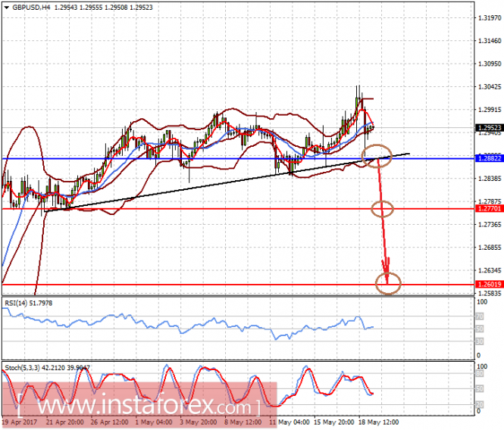Select the current price tag 1.29523
Image resolution: width=504 pixels, height=430 pixels.
(489, 128)
